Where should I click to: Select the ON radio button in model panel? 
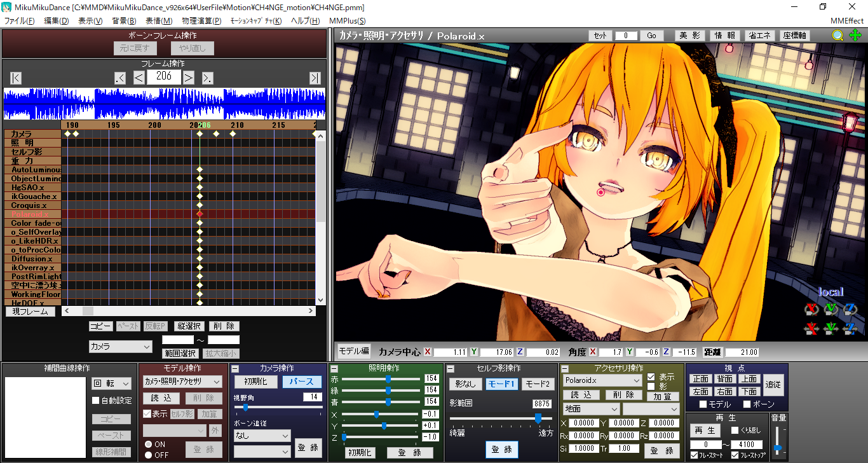coord(148,445)
